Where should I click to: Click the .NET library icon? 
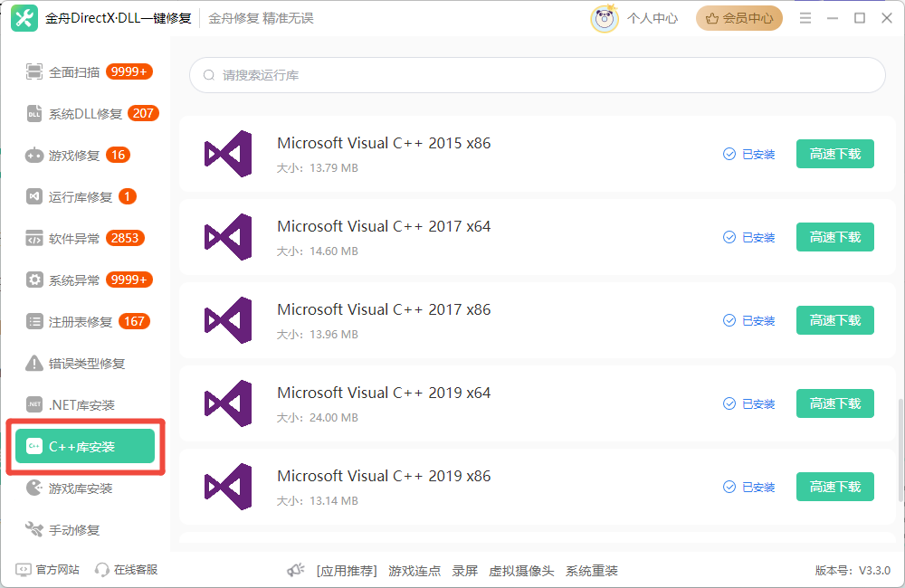coord(34,404)
